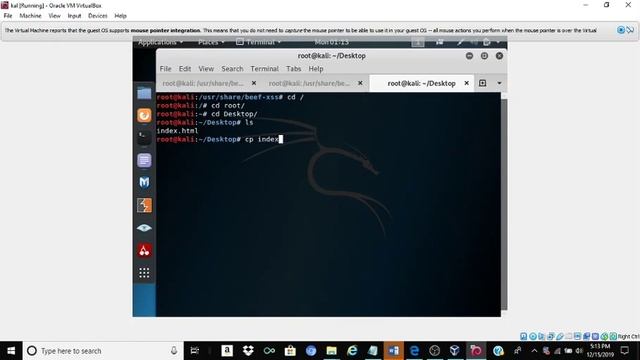Show hidden system tray icons

click(x=534, y=351)
